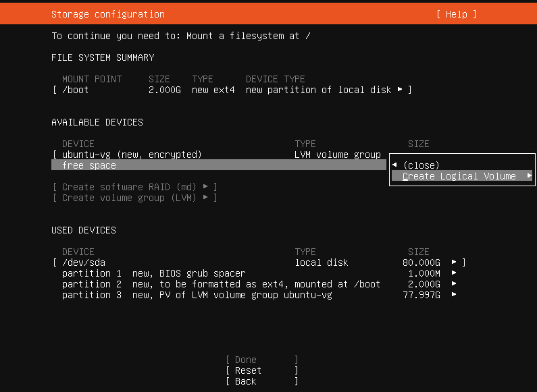Choose Create Logical Volume in the popup

459,176
